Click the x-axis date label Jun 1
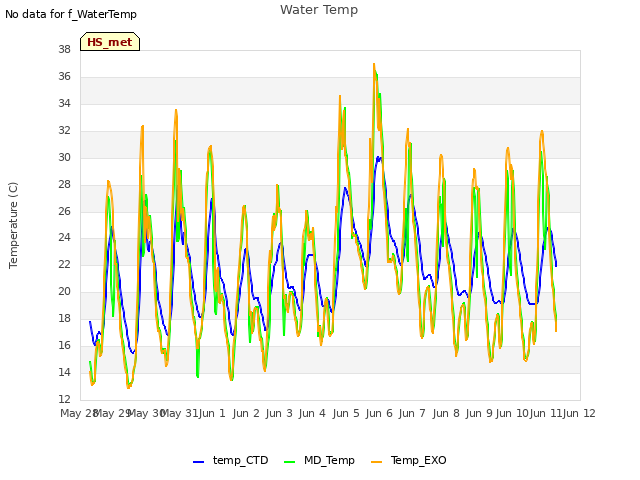640x480 pixels. point(212,413)
